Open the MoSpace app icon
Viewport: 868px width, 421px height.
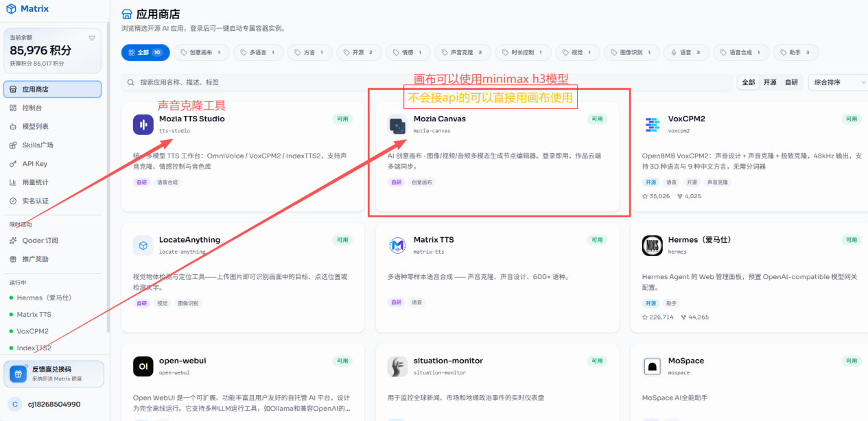[x=653, y=366]
